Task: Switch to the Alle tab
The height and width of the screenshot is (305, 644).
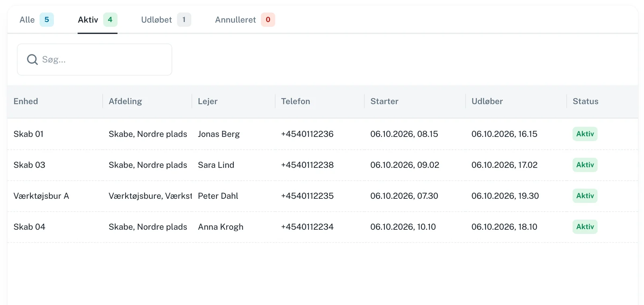Action: point(37,20)
